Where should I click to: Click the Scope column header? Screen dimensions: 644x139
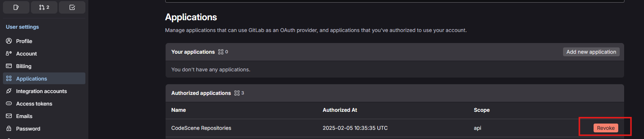point(482,110)
